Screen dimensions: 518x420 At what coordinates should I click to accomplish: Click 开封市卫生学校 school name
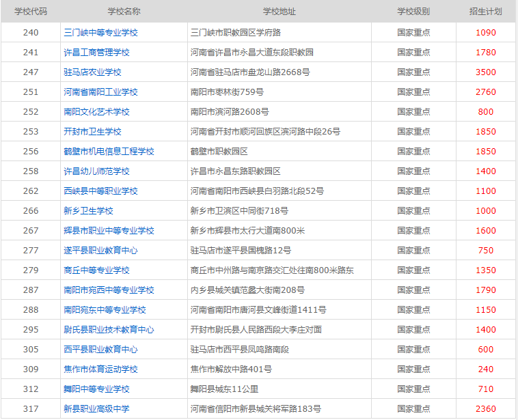tap(92, 131)
